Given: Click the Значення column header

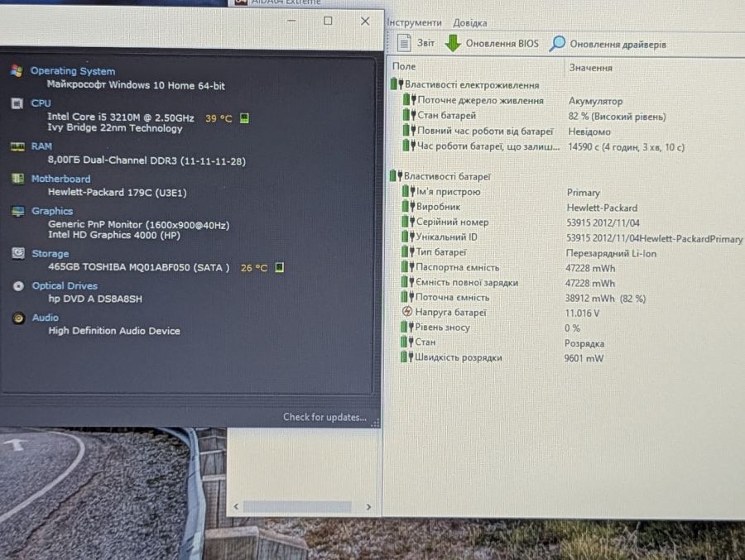Looking at the screenshot, I should [590, 68].
